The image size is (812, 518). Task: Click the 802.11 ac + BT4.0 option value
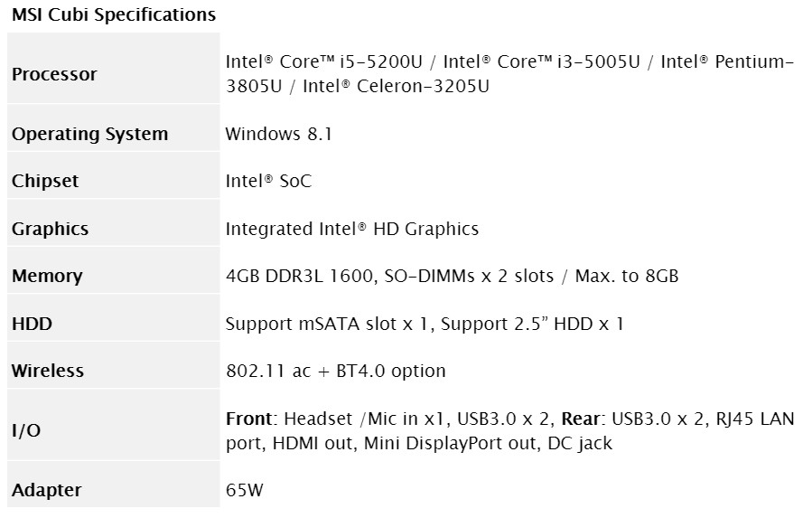335,371
